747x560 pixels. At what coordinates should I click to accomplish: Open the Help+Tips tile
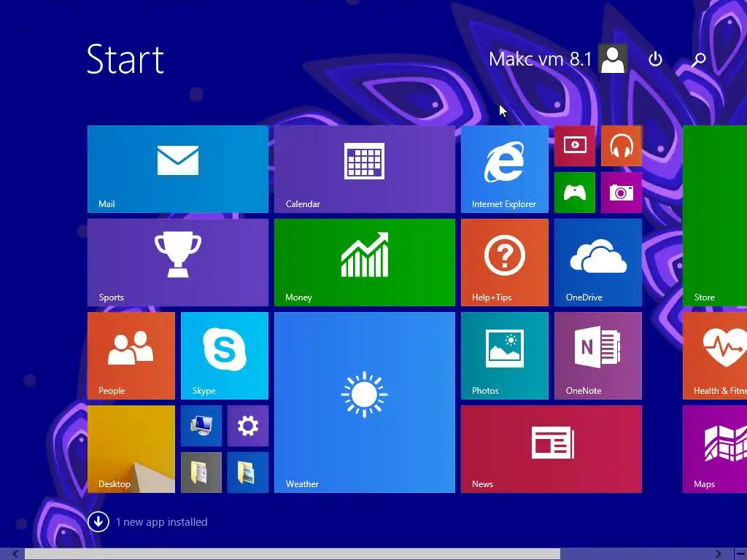tap(505, 262)
